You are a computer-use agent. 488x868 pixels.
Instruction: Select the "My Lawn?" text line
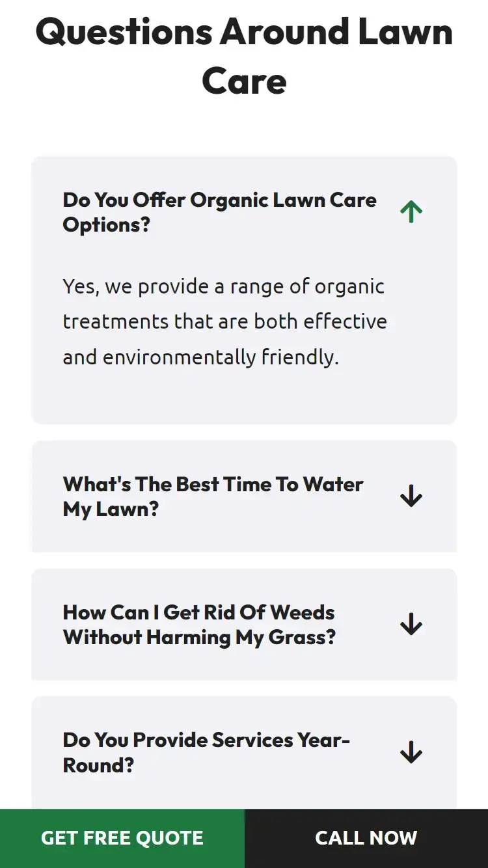pos(111,509)
